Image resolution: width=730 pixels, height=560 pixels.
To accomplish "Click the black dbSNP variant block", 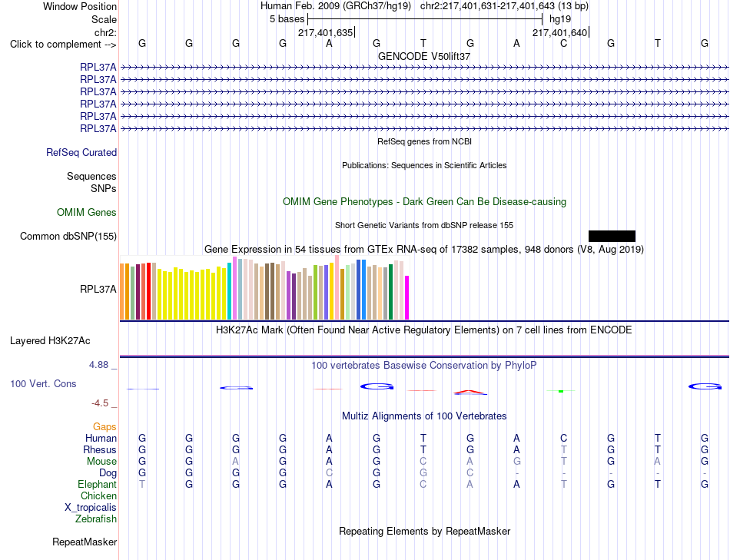I will click(612, 236).
